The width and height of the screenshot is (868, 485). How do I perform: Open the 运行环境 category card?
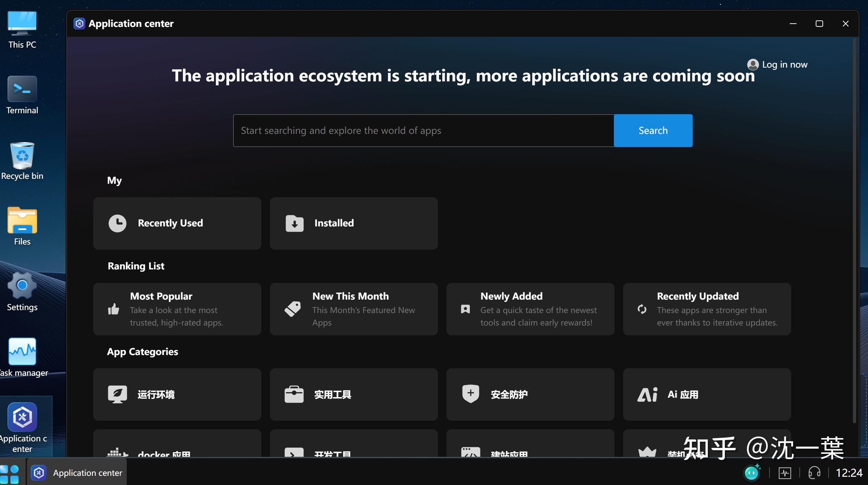[x=177, y=394]
